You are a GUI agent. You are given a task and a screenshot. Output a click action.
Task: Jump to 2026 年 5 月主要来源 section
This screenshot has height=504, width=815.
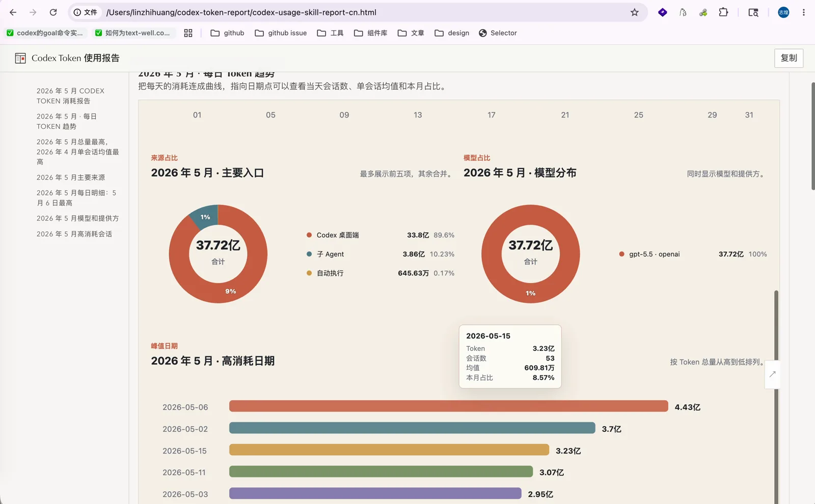coord(71,177)
